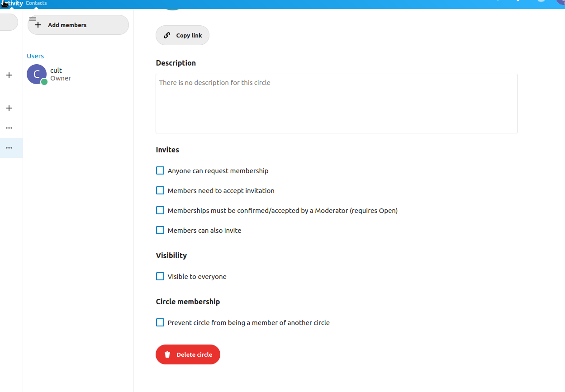Click the upper plus icon in left sidebar
The height and width of the screenshot is (392, 565).
point(9,75)
